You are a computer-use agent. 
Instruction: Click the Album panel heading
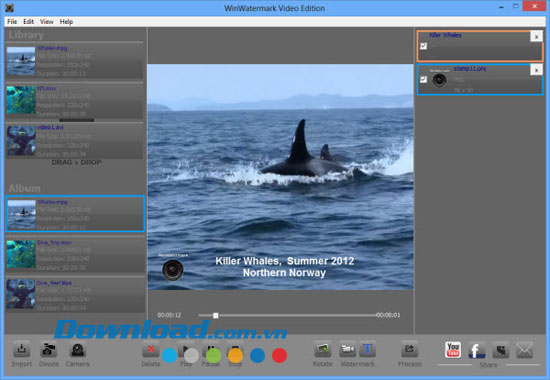click(25, 188)
